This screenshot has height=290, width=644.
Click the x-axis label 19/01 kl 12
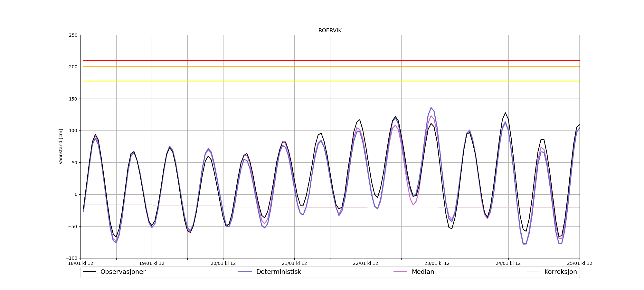(152, 263)
